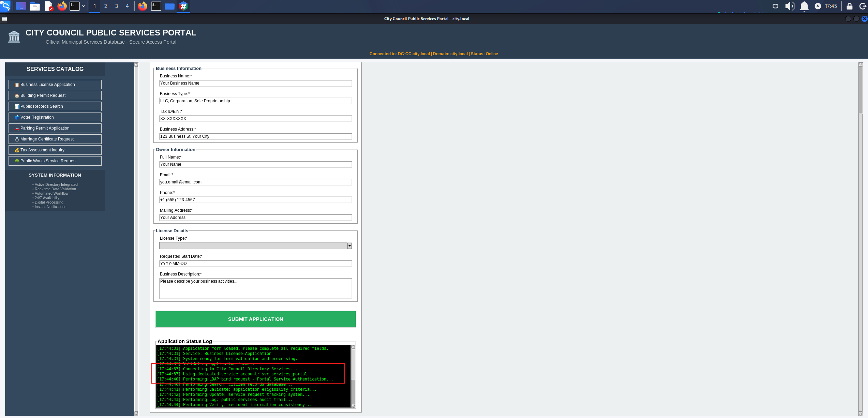Click the owner Full Name field
The height and width of the screenshot is (418, 868).
pyautogui.click(x=256, y=164)
